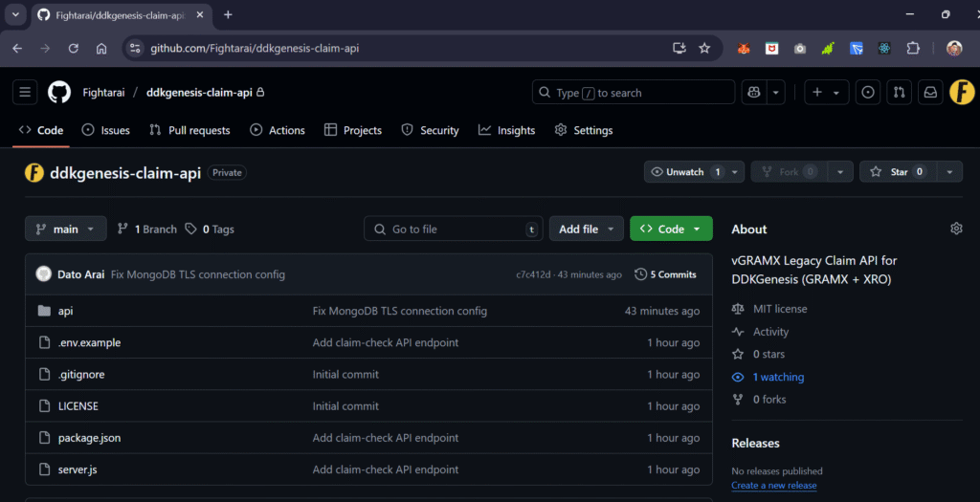This screenshot has width=980, height=502.
Task: Open the tab search dropdown arrow
Action: tap(15, 15)
